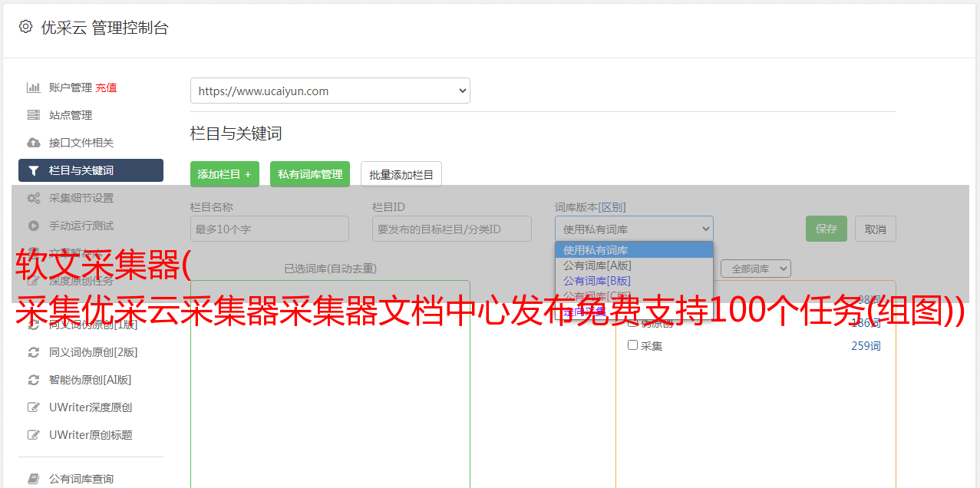Click the 已选词库 selected library box
980x488 pixels.
(x=330, y=384)
